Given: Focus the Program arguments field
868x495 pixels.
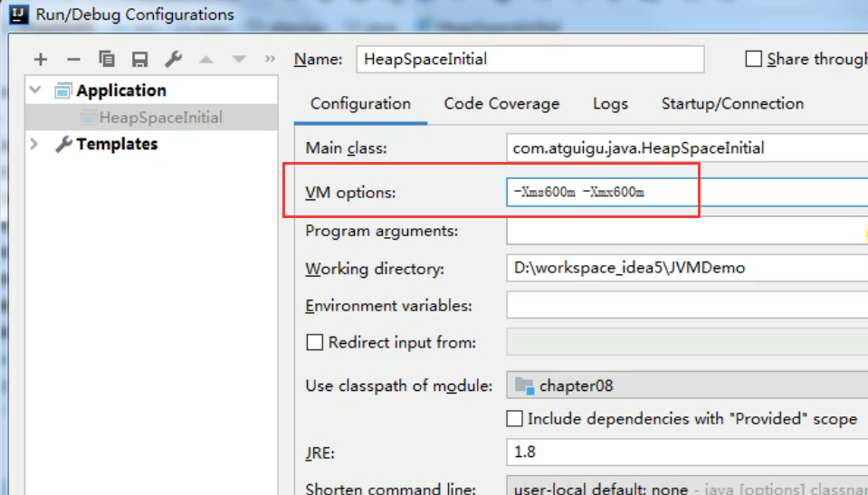Looking at the screenshot, I should 687,231.
